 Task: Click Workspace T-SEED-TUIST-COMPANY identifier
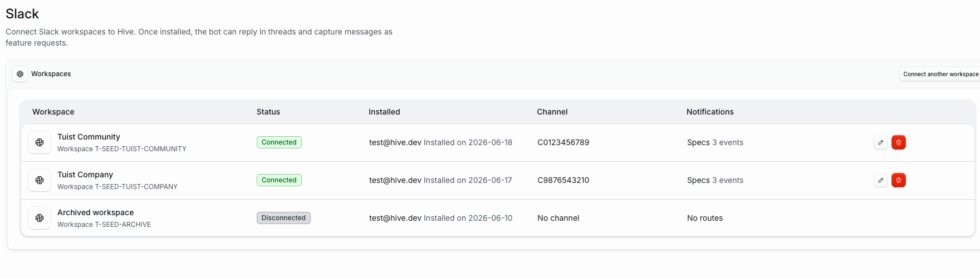click(117, 187)
